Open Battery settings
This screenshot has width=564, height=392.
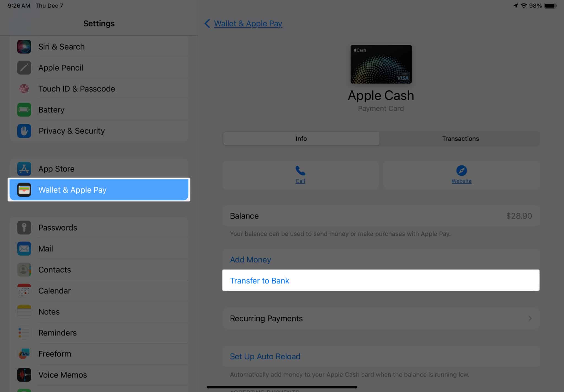point(99,110)
